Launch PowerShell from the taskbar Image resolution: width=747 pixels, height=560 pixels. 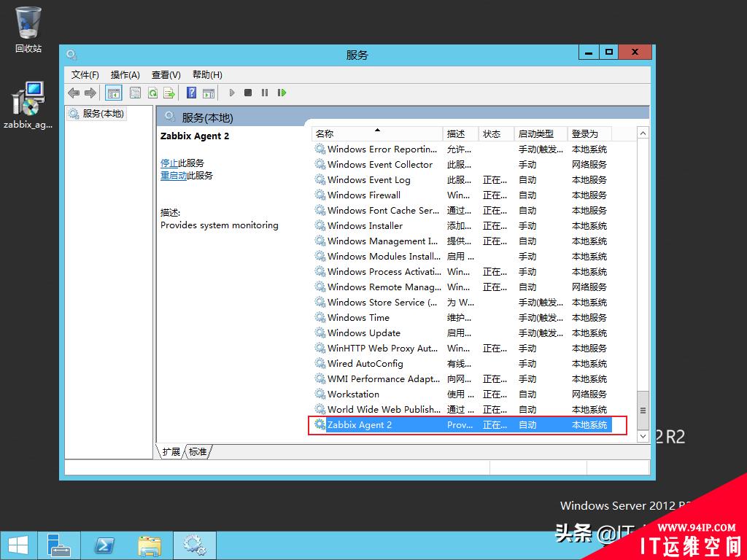point(104,545)
